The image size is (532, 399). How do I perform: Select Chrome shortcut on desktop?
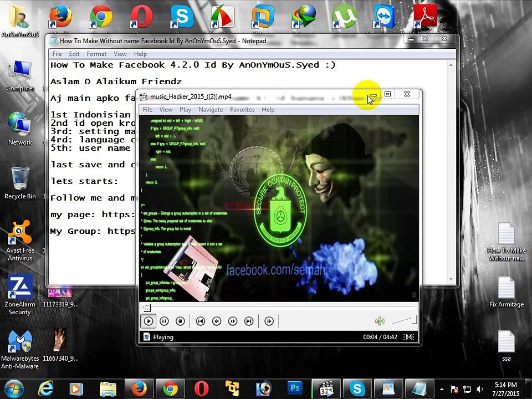[101, 17]
